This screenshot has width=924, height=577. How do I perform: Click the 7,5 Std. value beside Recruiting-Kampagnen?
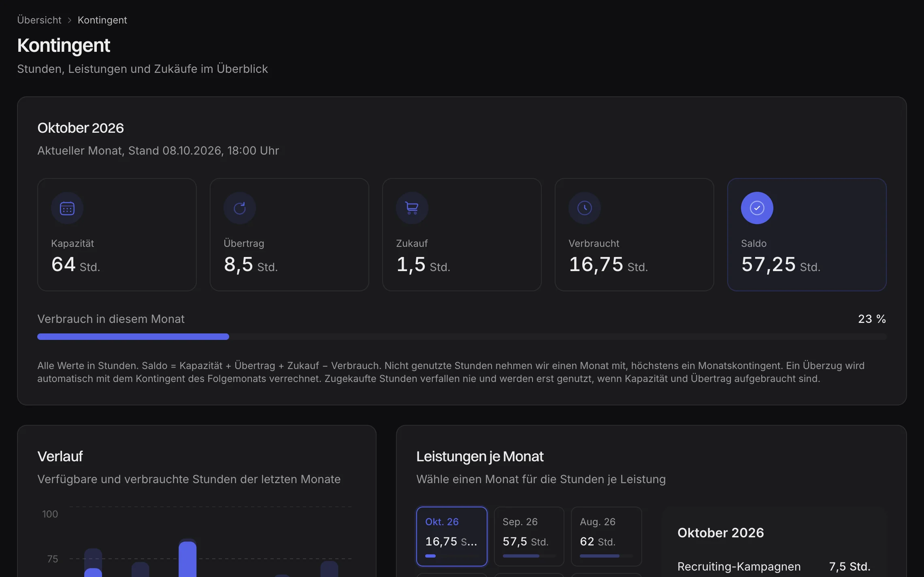(849, 566)
